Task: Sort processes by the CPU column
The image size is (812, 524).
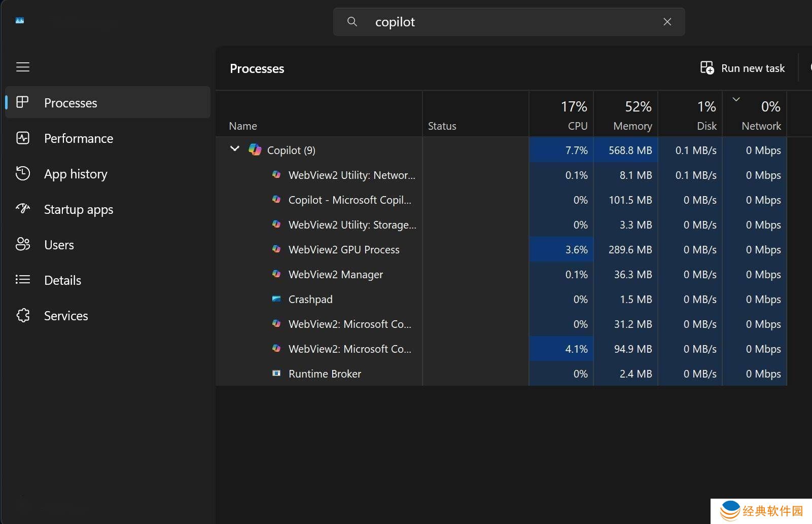Action: click(561, 116)
